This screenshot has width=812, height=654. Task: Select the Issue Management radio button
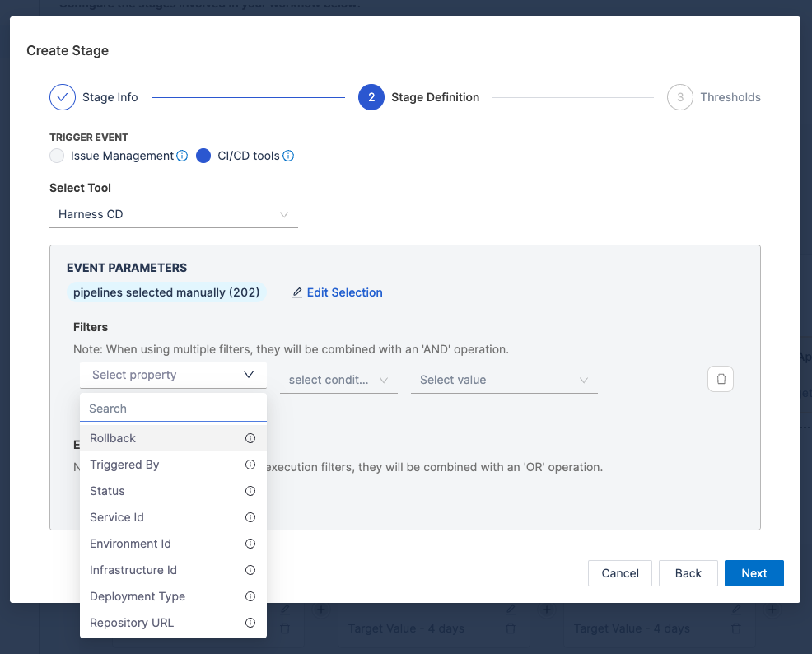pyautogui.click(x=57, y=156)
